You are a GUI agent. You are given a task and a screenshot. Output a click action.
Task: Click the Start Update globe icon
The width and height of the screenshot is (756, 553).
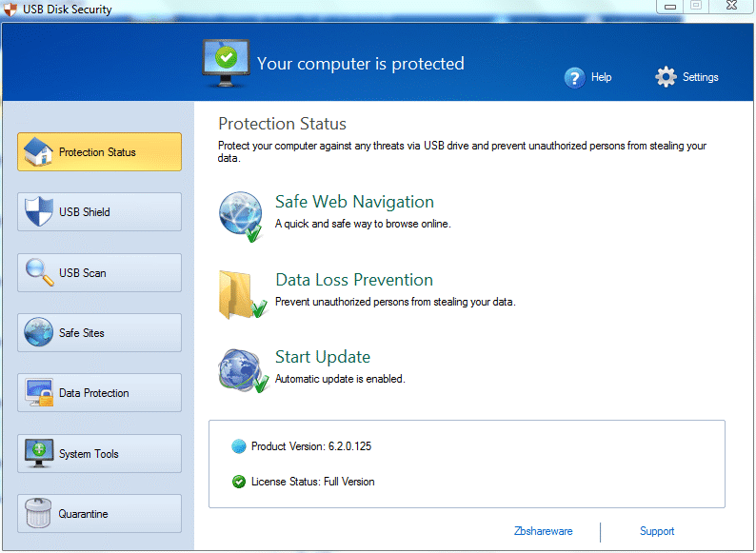(243, 370)
